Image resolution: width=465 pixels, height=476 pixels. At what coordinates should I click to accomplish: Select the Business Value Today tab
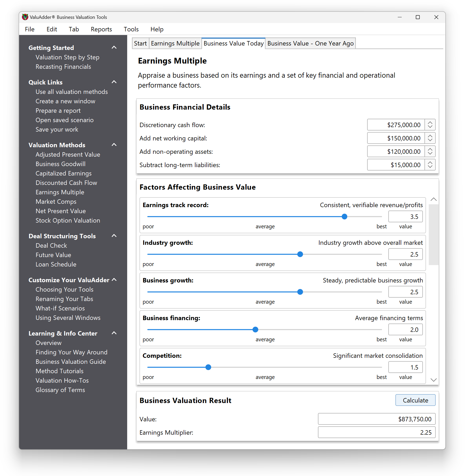[x=233, y=43]
